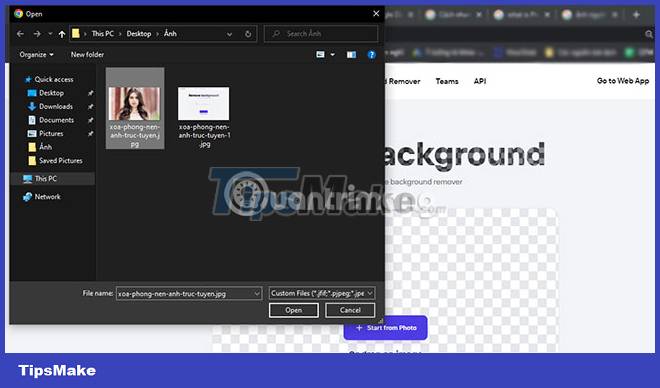The image size is (660, 388).
Task: Click Start from Photo on webpage
Action: click(386, 327)
